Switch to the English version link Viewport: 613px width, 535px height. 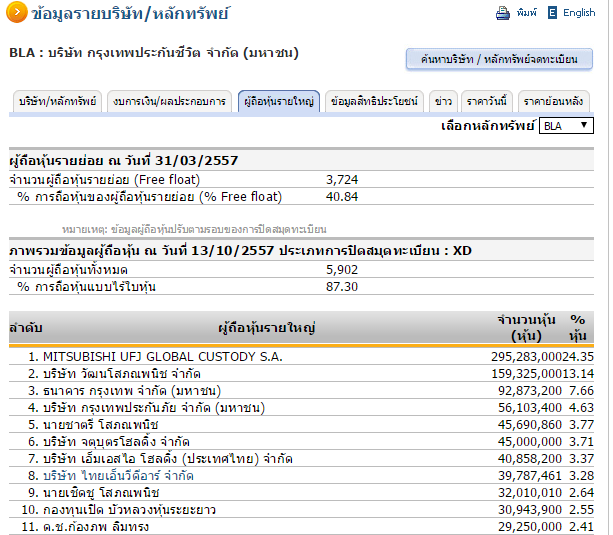(x=579, y=13)
